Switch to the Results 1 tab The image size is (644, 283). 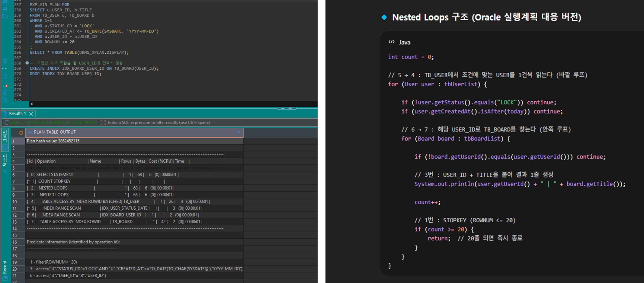click(17, 114)
